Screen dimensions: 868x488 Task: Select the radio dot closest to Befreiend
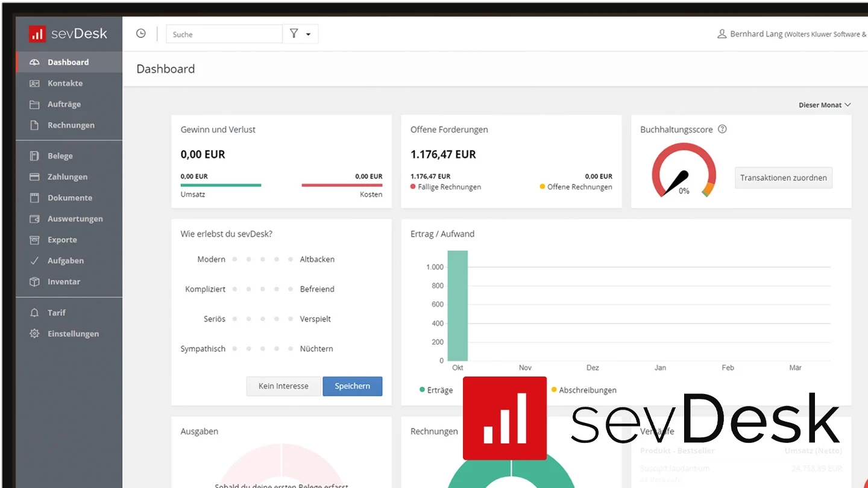(x=291, y=289)
